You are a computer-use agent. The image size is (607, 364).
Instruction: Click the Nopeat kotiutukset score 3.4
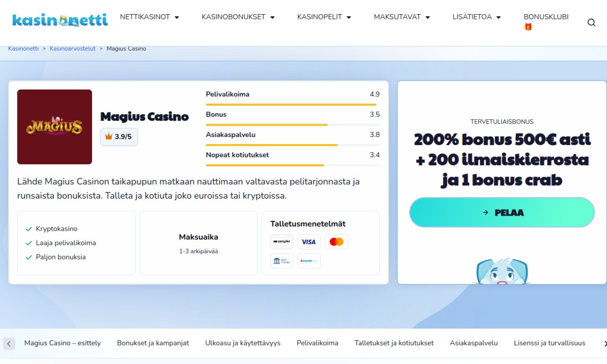click(375, 155)
